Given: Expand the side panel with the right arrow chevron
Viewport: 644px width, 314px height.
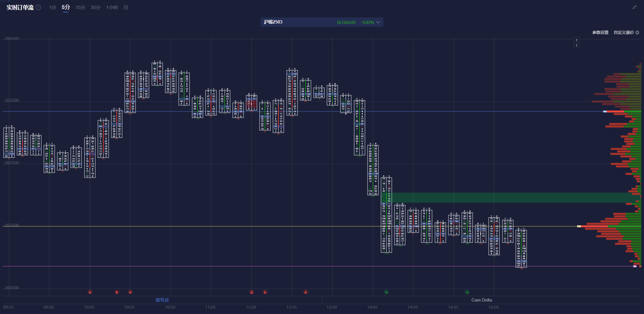Looking at the screenshot, I should (x=576, y=40).
